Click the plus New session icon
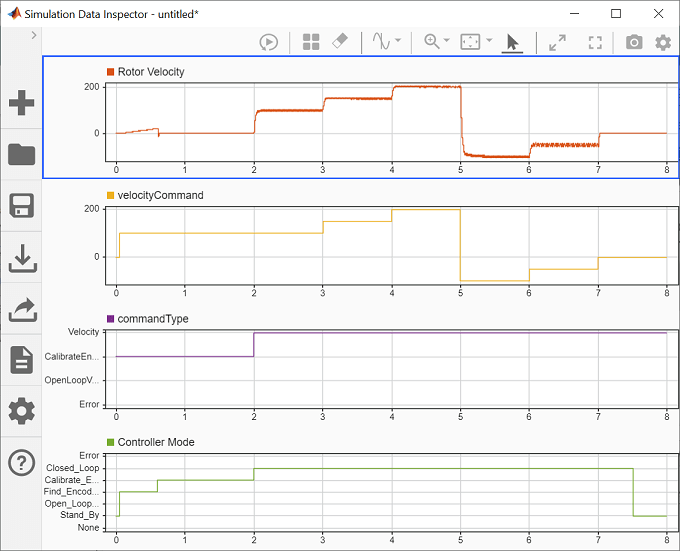This screenshot has width=680, height=551. click(21, 103)
